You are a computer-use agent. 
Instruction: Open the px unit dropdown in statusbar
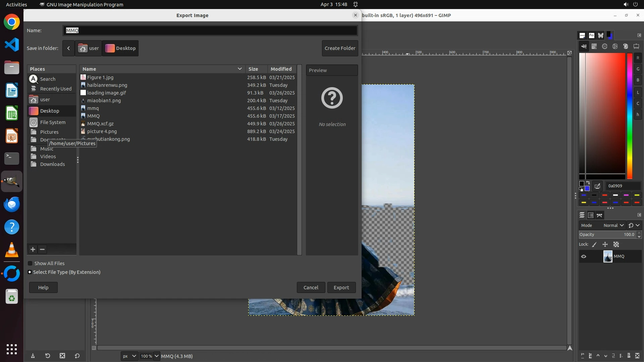click(x=129, y=356)
